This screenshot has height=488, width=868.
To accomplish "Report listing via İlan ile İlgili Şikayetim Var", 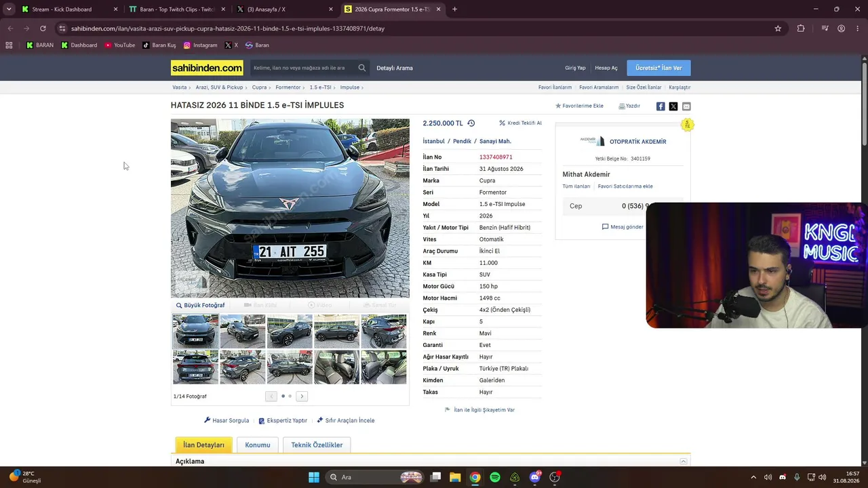I will click(479, 410).
